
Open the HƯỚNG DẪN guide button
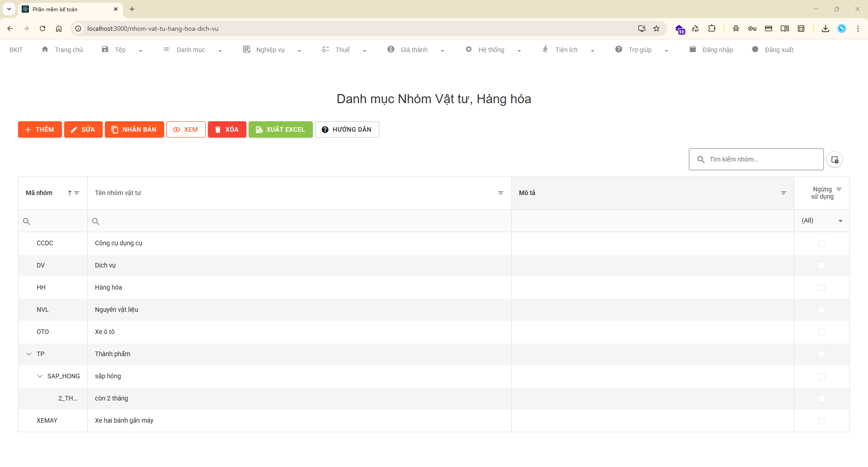point(347,129)
